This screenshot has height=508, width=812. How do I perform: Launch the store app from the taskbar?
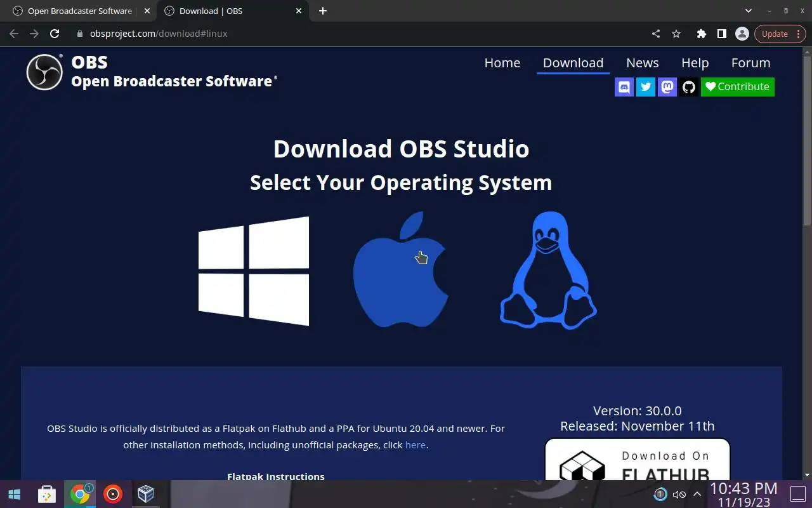tap(46, 494)
